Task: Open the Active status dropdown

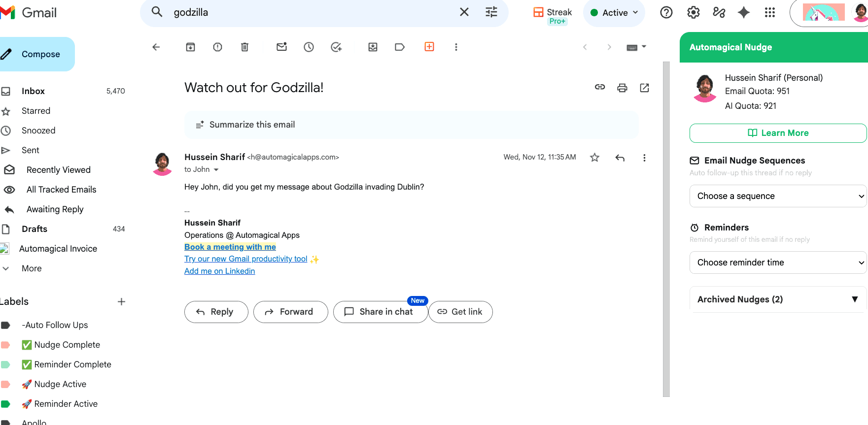Action: coord(615,13)
